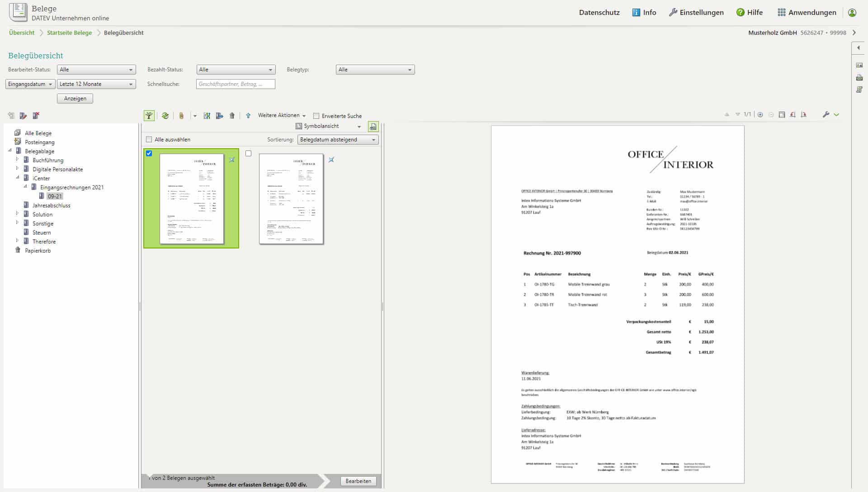Screen dimensions: 868x492
Task: Click the Anzeigen button
Action: point(75,98)
